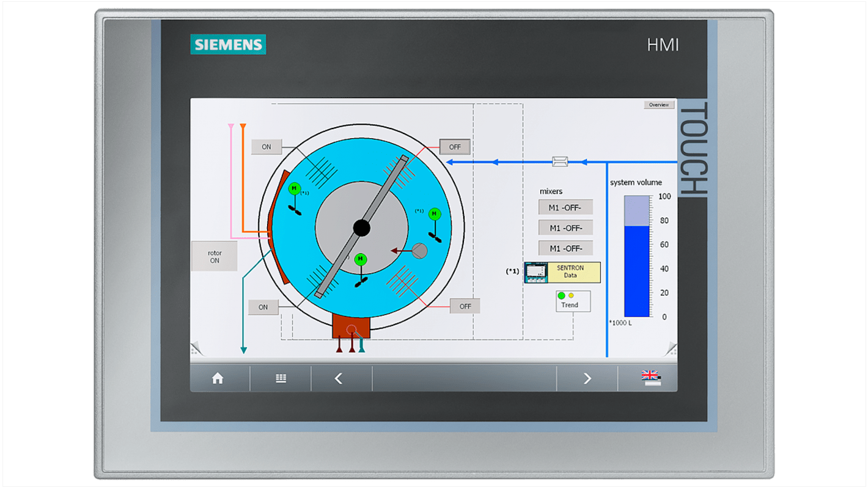Select the green mixer motor at tank's upper left
Image resolution: width=868 pixels, height=488 pixels.
pyautogui.click(x=295, y=188)
